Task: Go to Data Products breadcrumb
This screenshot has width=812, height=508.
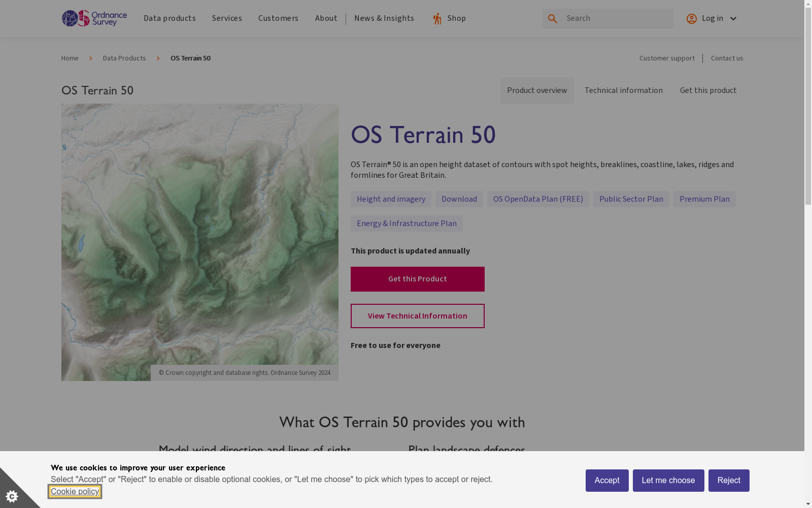Action: tap(124, 58)
